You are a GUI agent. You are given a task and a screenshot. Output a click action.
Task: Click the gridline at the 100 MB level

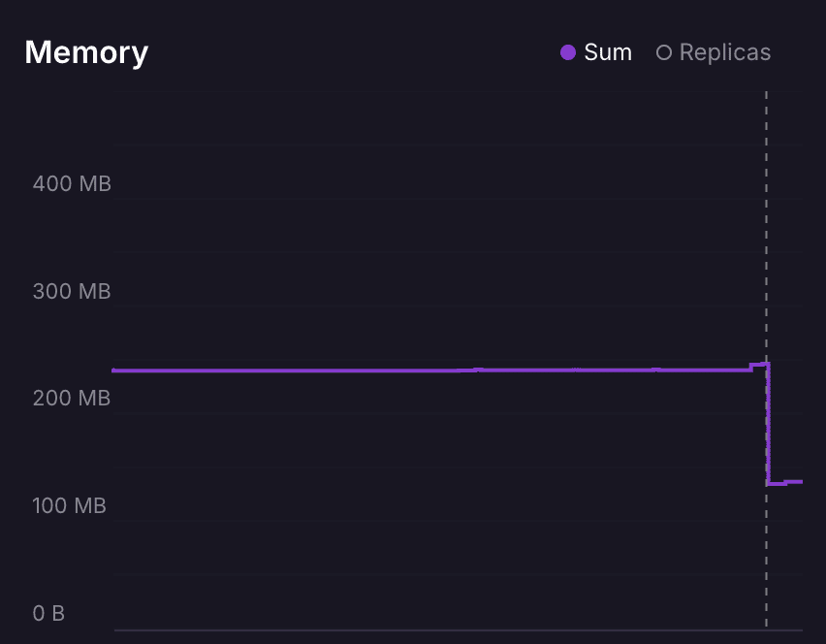[436, 522]
